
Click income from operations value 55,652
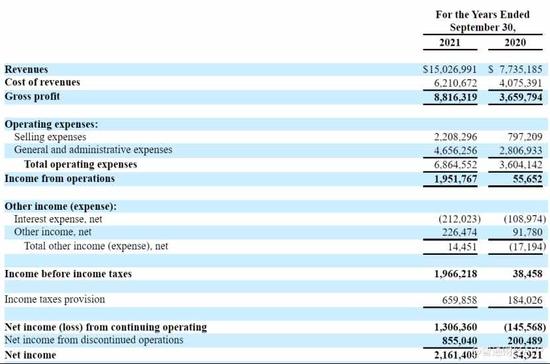[528, 179]
